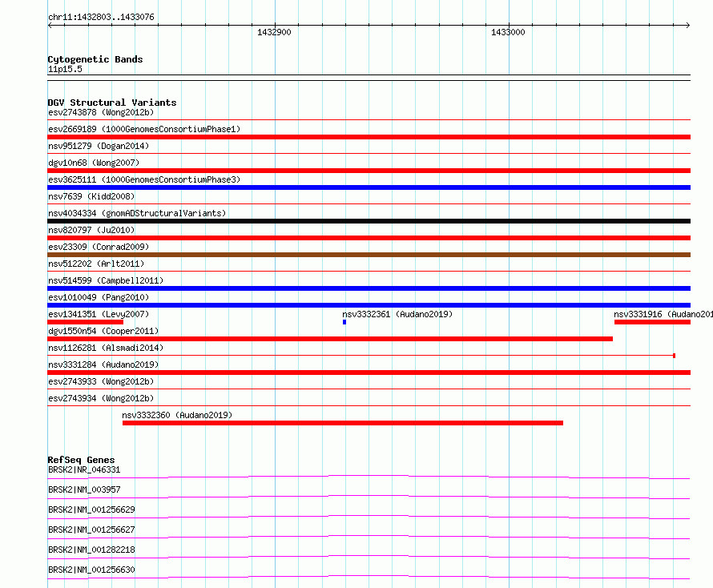Open the nsv820797 (Ju2010) variant
Screen dimensions: 713x588
(91, 230)
